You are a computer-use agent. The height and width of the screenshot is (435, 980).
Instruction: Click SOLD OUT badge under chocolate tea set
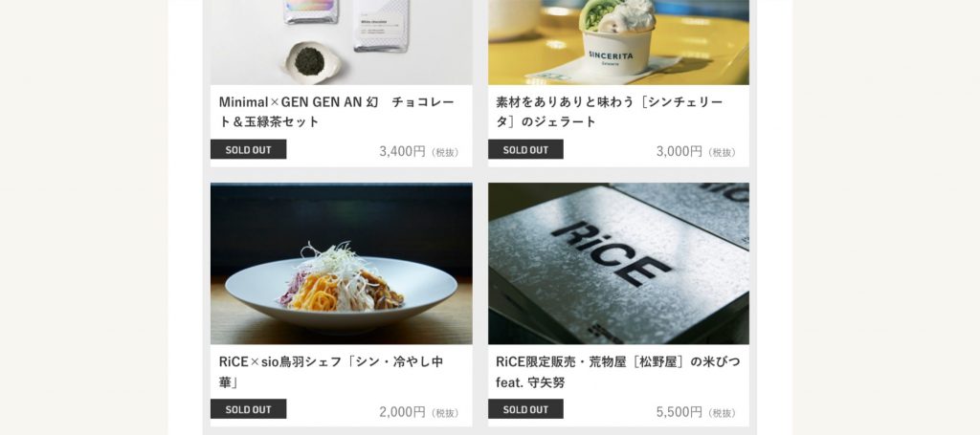pos(248,150)
